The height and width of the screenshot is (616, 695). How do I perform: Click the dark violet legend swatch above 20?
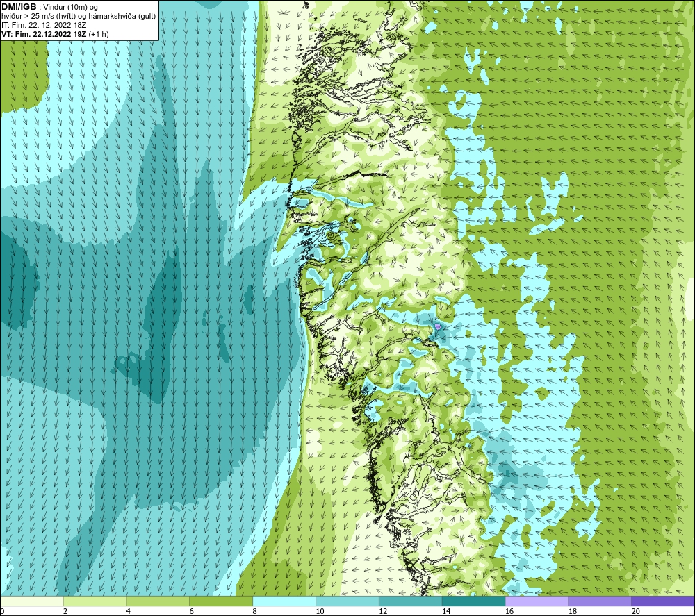click(x=663, y=601)
